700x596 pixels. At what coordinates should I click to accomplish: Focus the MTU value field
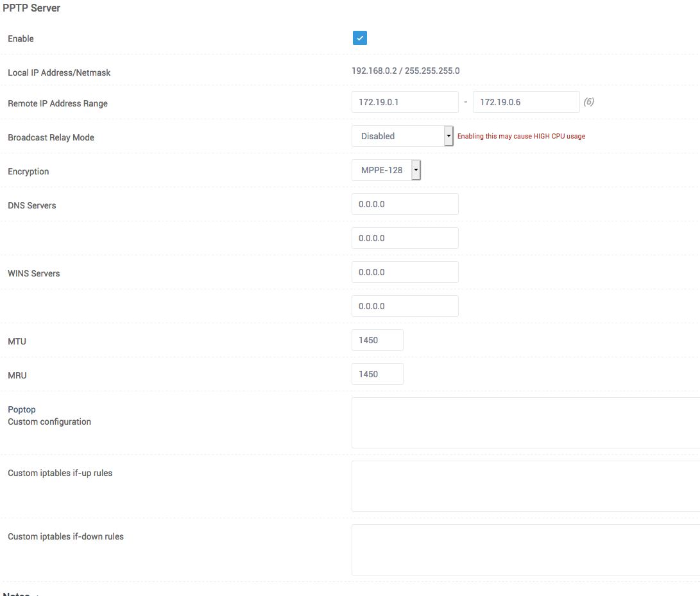coord(377,340)
